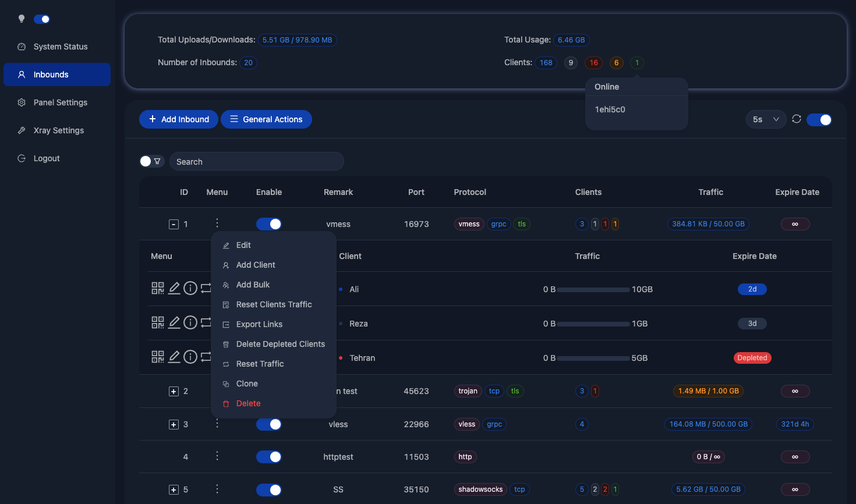This screenshot has width=856, height=504.
Task: Click the refresh icon beside 5s interval
Action: [x=797, y=119]
